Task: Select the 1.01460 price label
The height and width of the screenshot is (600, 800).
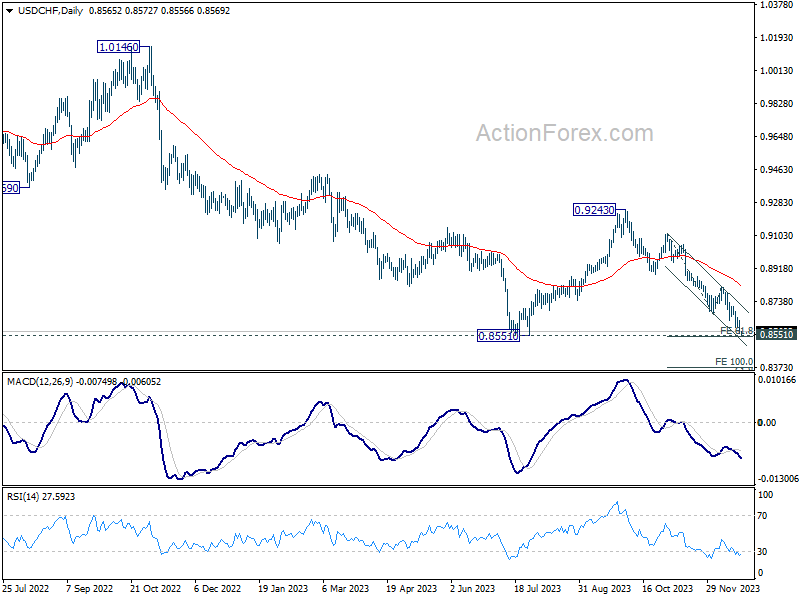Action: [118, 47]
